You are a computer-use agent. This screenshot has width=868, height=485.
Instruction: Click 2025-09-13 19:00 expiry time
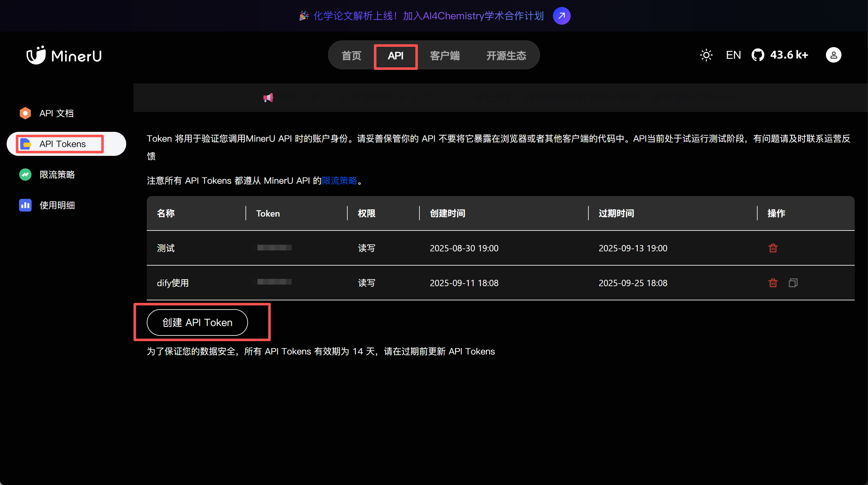[633, 248]
